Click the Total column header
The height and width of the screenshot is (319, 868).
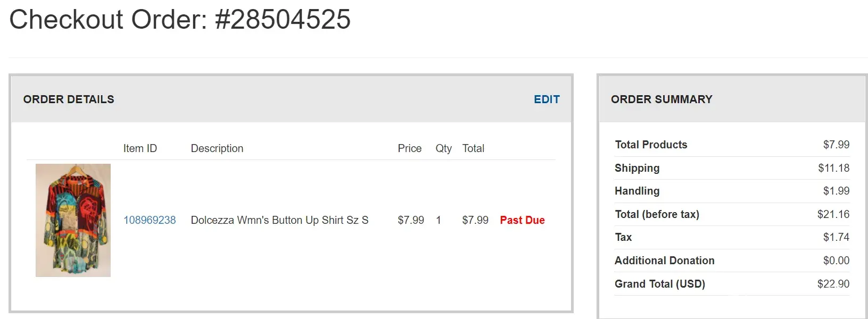point(473,148)
